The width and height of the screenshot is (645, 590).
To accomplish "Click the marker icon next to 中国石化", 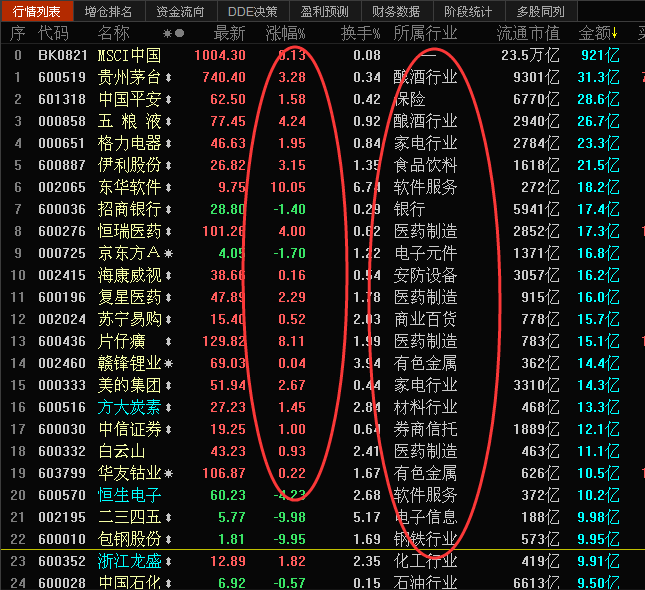I will tap(168, 583).
